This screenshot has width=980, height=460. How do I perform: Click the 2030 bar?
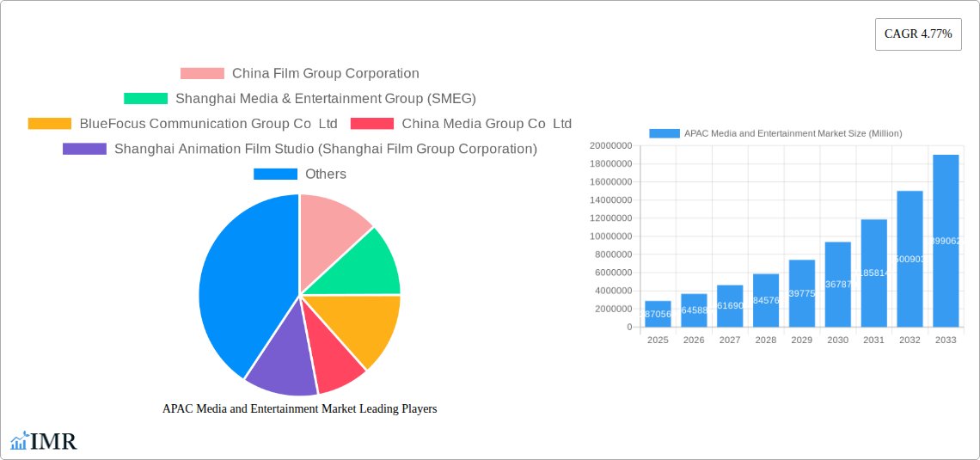838,285
